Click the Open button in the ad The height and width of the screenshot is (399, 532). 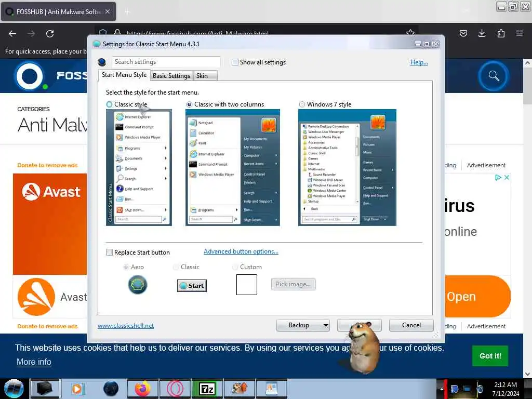click(477, 297)
